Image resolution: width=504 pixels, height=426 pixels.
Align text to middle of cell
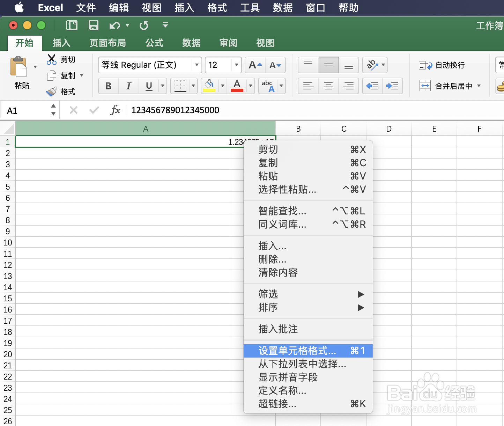[328, 65]
